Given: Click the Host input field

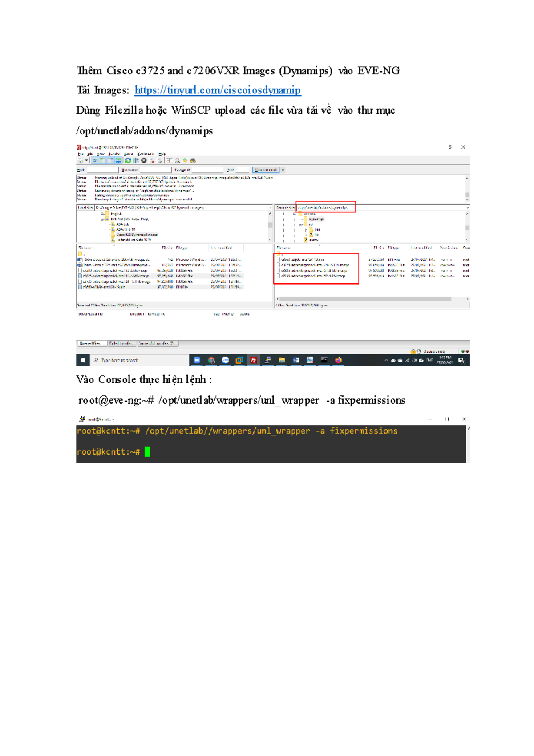Looking at the screenshot, I should (102, 170).
